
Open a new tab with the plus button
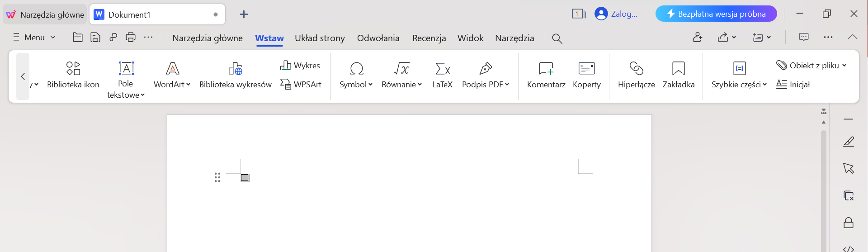tap(244, 14)
